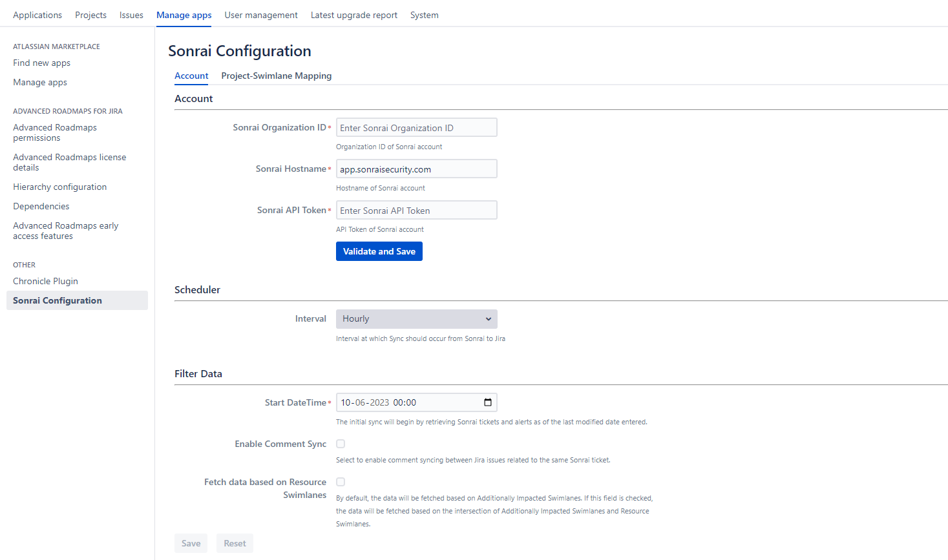948x560 pixels.
Task: Click the 'Interval at which Sync should occur' hint
Action: click(421, 338)
